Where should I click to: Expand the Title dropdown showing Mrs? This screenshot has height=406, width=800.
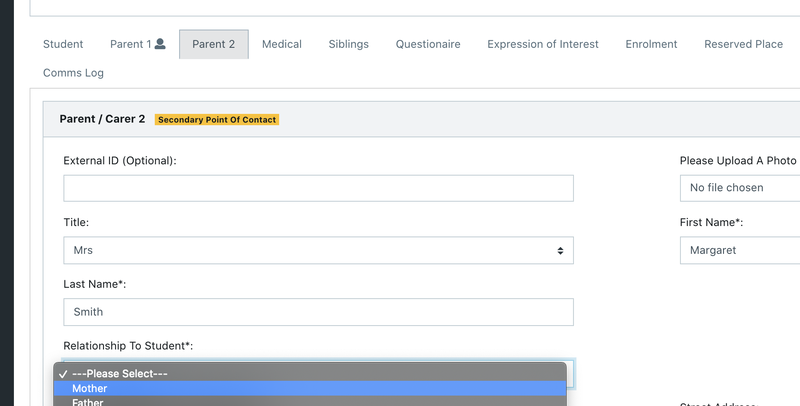click(x=318, y=250)
